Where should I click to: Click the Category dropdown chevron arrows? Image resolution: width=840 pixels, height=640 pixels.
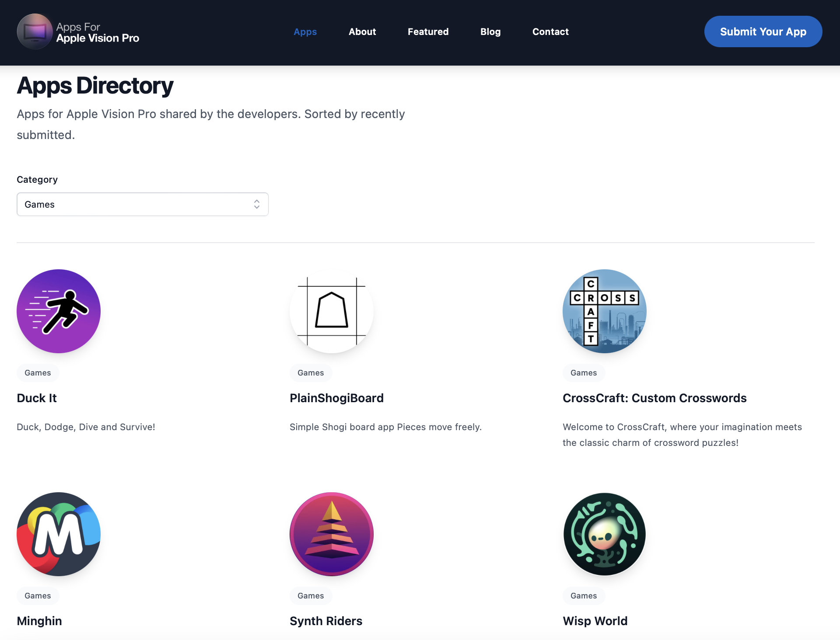(x=257, y=204)
